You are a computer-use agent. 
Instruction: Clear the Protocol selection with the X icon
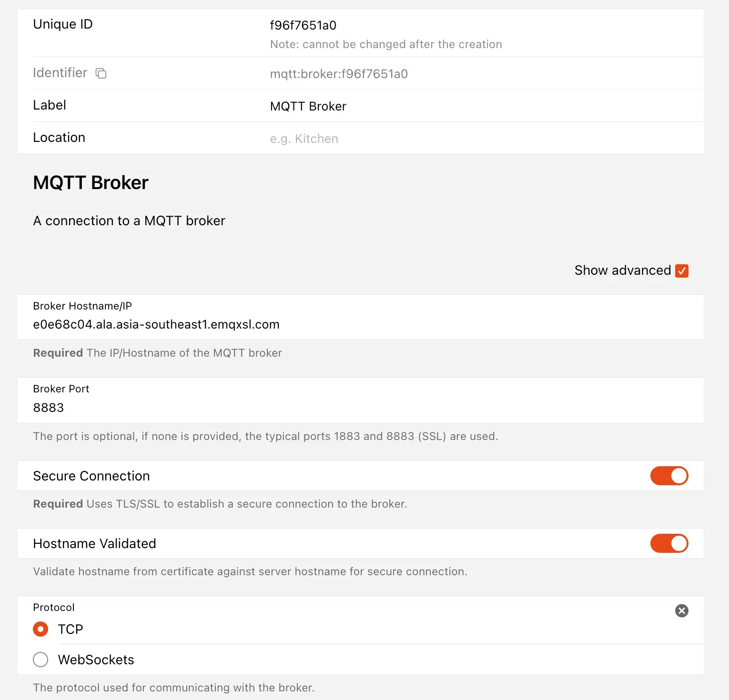682,611
